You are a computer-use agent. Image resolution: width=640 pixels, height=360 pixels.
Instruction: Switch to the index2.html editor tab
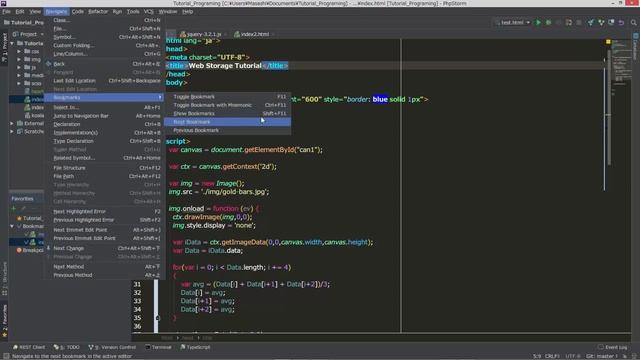pyautogui.click(x=254, y=34)
